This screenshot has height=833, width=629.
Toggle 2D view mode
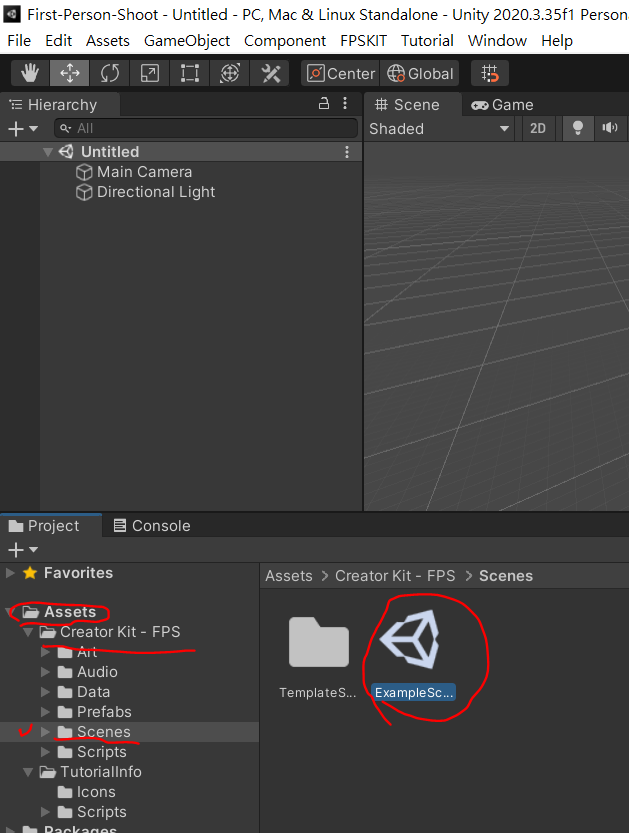click(537, 129)
